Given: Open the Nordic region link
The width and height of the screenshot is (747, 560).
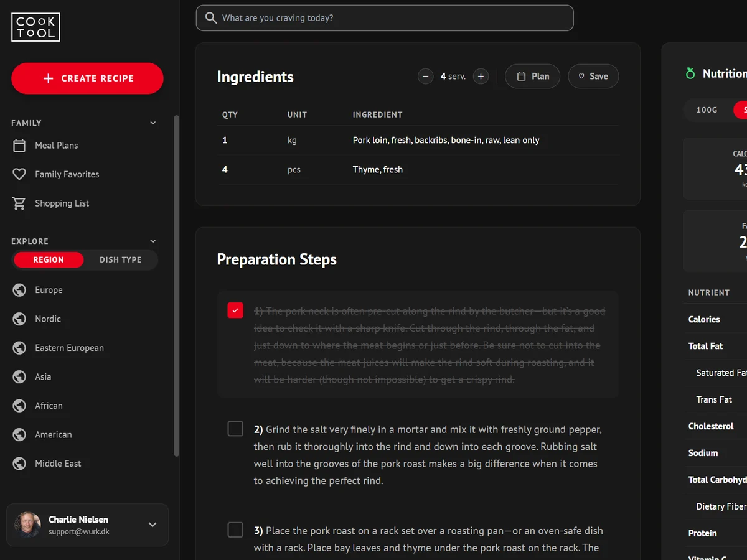Looking at the screenshot, I should (48, 319).
